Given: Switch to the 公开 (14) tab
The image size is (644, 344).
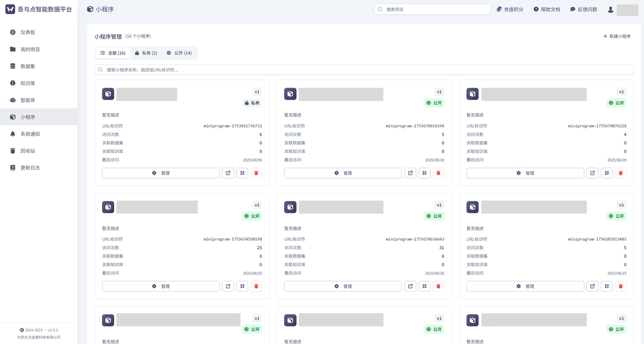Looking at the screenshot, I should pyautogui.click(x=179, y=53).
